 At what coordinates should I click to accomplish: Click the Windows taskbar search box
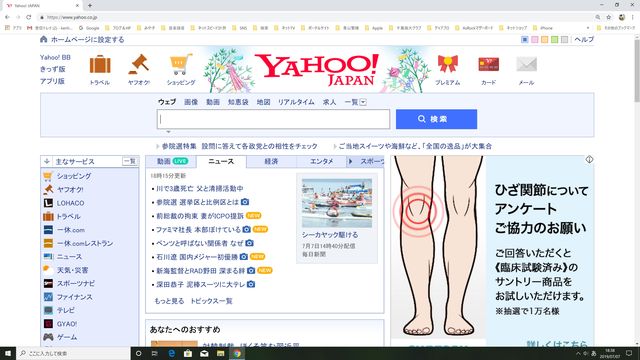point(73,353)
